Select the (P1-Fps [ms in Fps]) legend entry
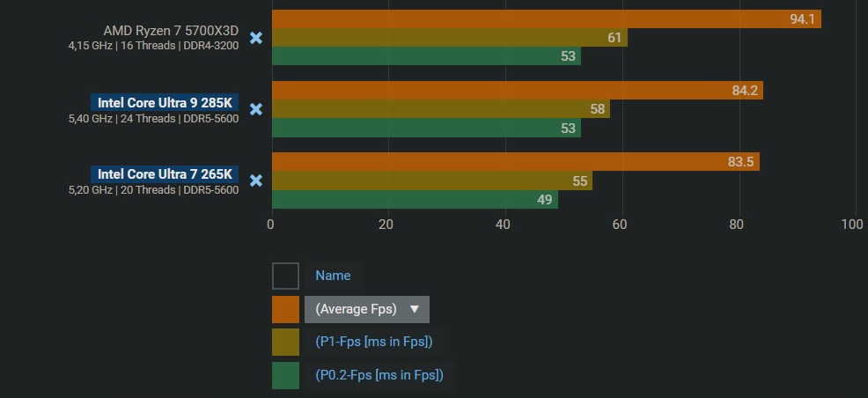 pyautogui.click(x=374, y=343)
